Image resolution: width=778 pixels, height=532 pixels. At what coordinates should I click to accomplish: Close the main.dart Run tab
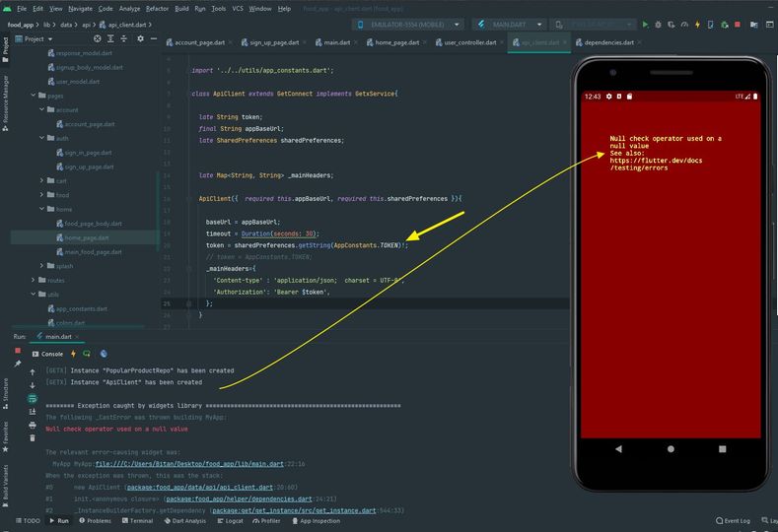(77, 337)
